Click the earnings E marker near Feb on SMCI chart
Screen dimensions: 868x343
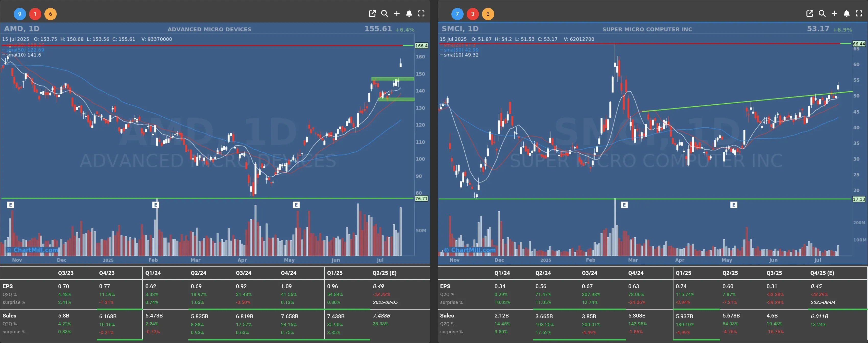click(x=624, y=204)
